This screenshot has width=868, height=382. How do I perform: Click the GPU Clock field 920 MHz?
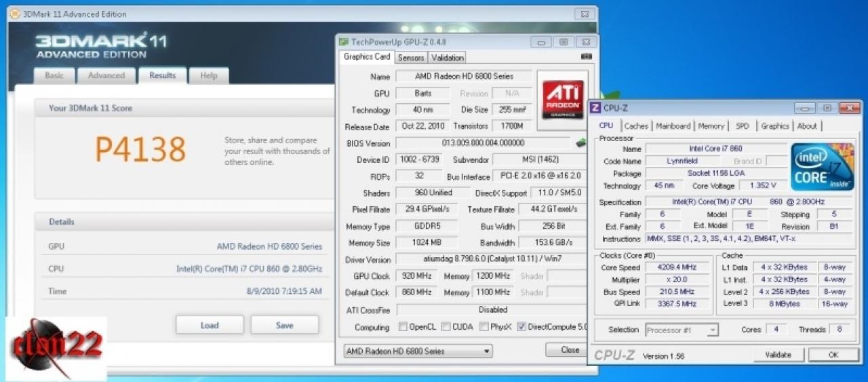click(x=415, y=276)
